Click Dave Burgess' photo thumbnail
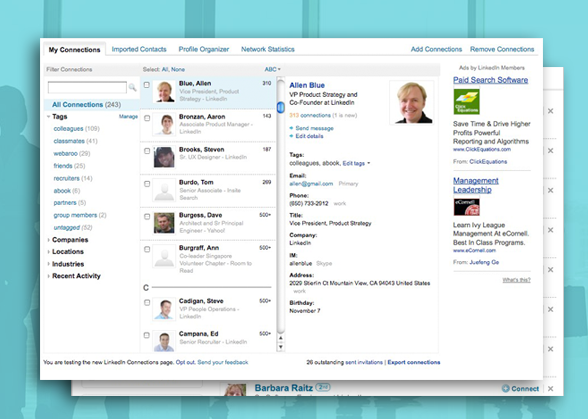The width and height of the screenshot is (588, 419). (x=164, y=223)
